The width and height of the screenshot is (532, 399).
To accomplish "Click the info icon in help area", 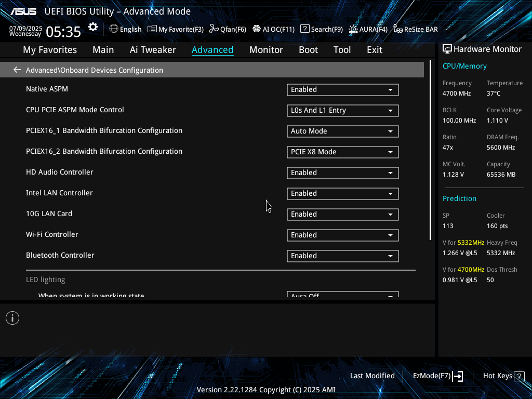I will 12,318.
